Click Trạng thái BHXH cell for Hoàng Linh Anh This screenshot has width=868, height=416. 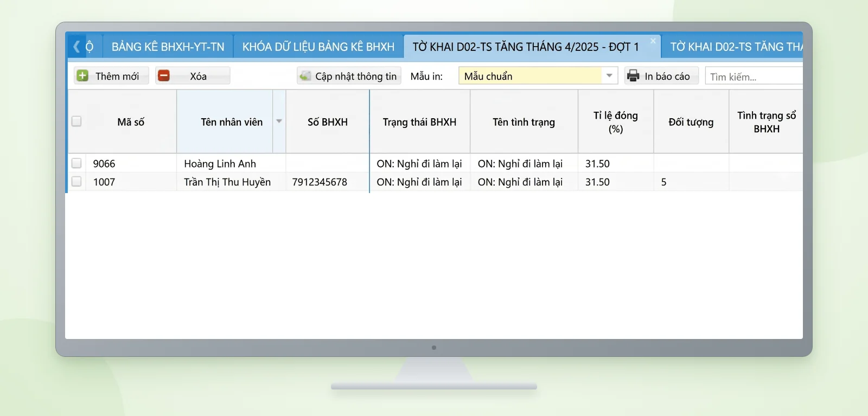(419, 164)
